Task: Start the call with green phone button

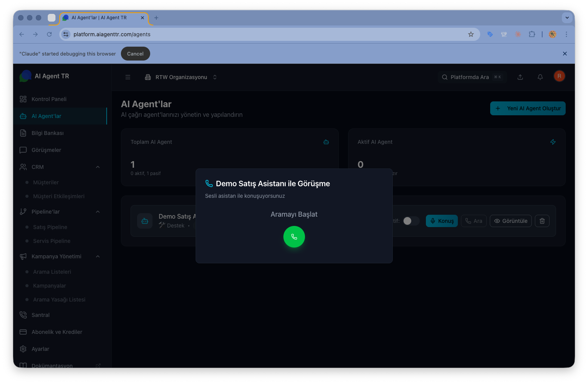Action: pos(294,237)
